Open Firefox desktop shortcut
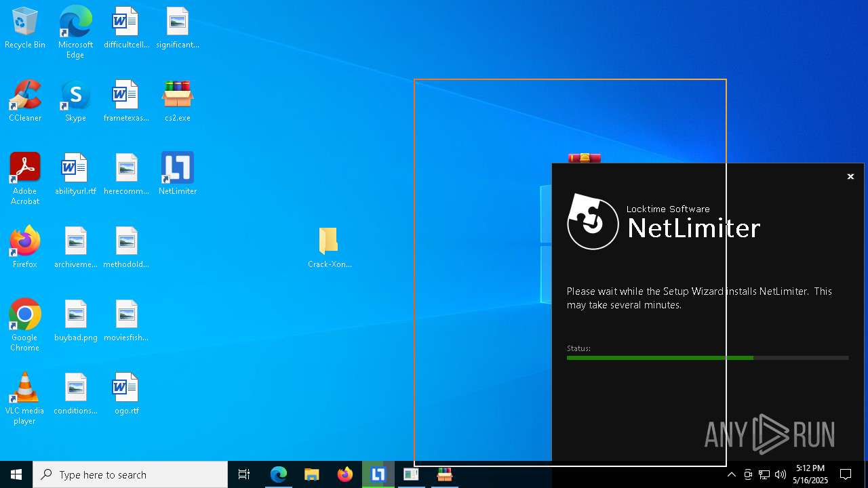Image resolution: width=868 pixels, height=488 pixels. tap(25, 248)
